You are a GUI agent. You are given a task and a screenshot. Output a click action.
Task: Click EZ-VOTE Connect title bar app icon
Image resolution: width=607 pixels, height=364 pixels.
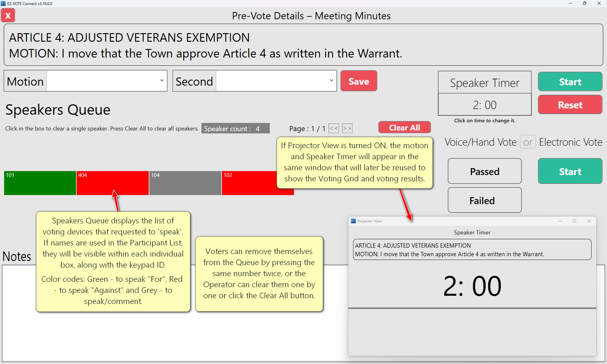pyautogui.click(x=3, y=3)
